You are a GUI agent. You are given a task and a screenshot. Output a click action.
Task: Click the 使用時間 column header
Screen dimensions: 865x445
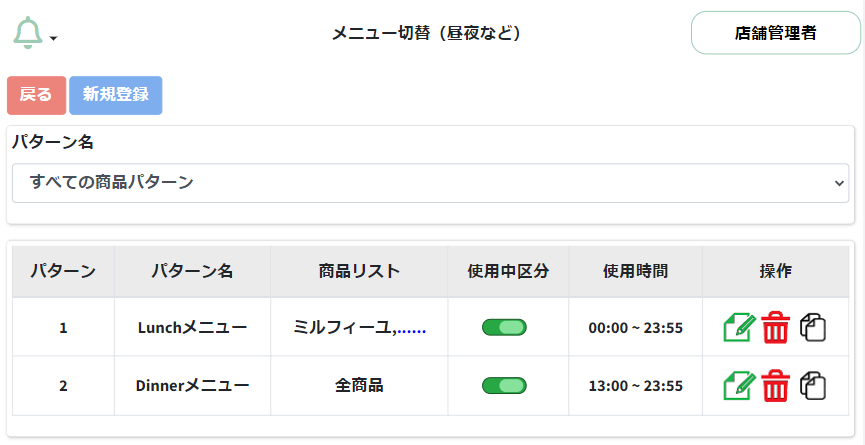point(635,271)
